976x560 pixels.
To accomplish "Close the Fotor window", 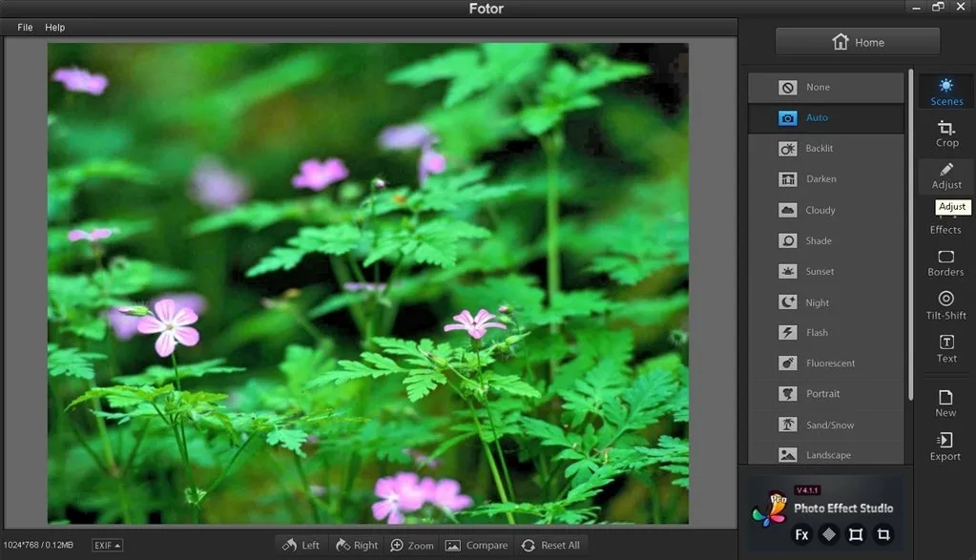I will 961,7.
